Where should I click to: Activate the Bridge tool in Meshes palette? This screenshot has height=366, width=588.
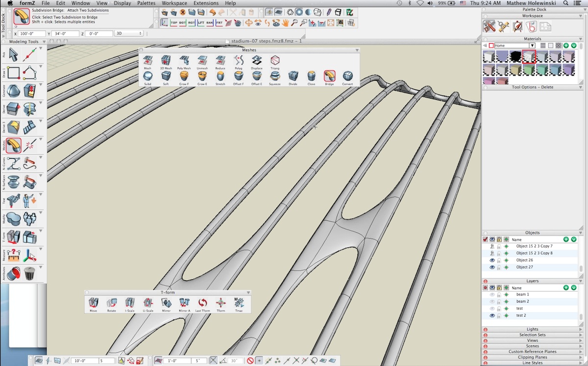(x=329, y=76)
